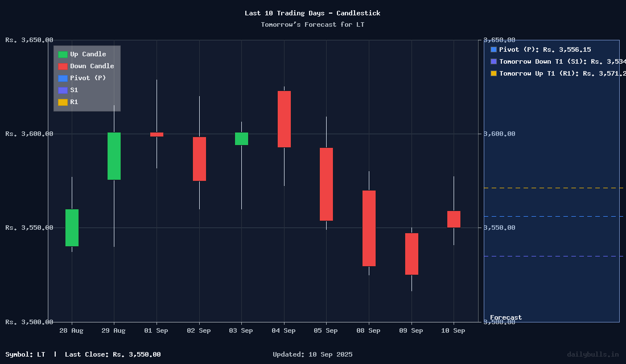This screenshot has height=364, width=626.
Task: Click the 3,550.00 right axis label
Action: click(x=500, y=227)
